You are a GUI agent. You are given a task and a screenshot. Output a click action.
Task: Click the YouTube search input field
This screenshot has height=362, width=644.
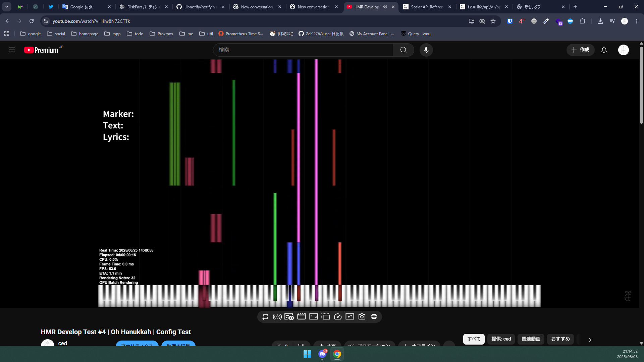point(303,50)
